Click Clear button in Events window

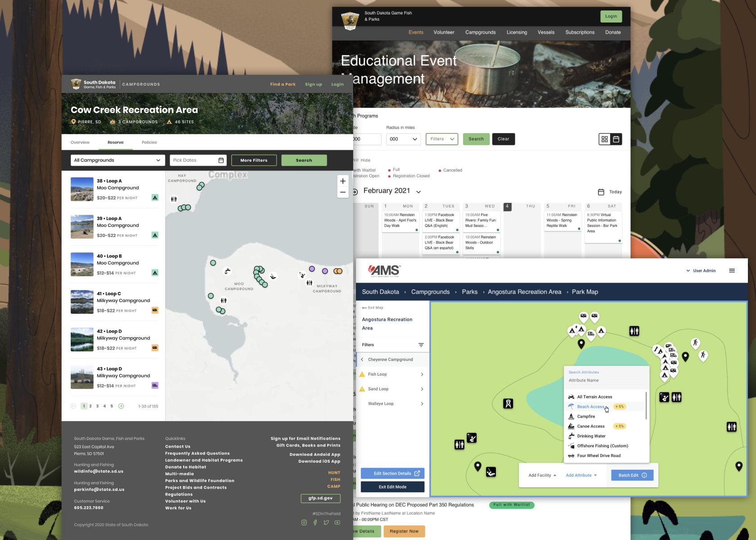coord(504,139)
